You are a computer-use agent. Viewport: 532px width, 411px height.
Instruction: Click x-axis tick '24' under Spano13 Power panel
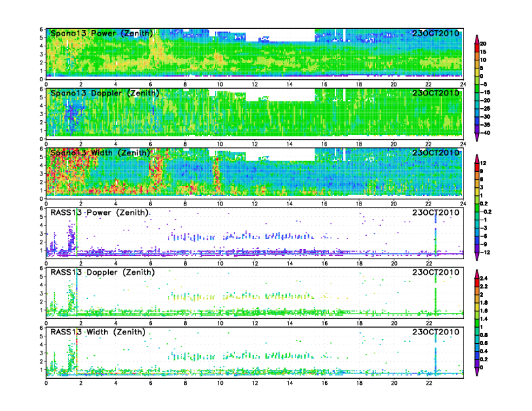(x=463, y=85)
